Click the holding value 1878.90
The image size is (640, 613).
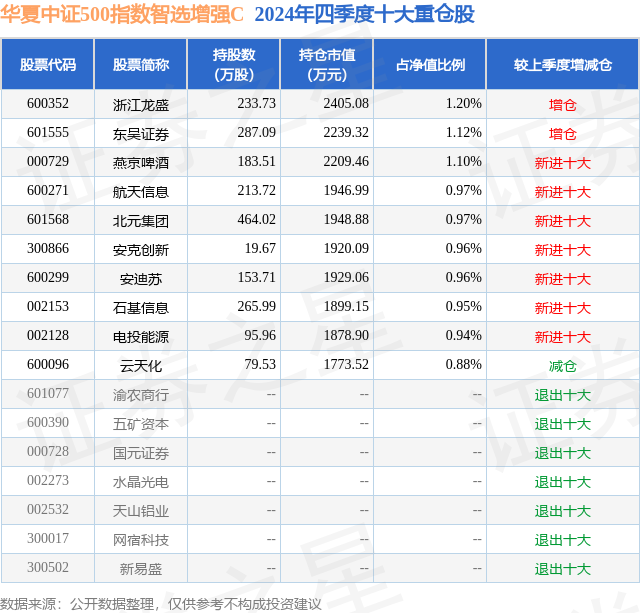[346, 335]
